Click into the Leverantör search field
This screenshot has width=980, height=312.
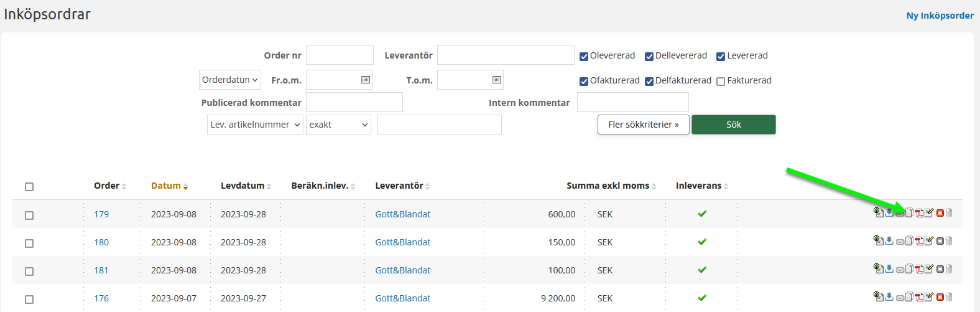pyautogui.click(x=505, y=55)
